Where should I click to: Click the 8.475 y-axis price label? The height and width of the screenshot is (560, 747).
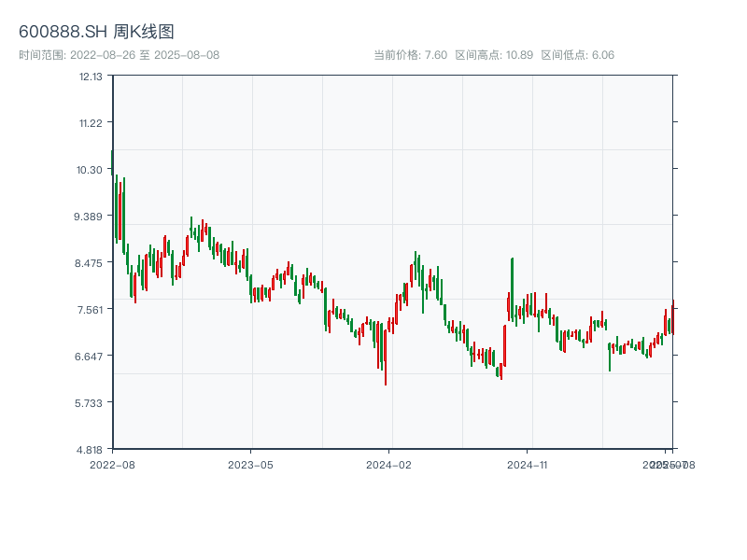coord(90,263)
